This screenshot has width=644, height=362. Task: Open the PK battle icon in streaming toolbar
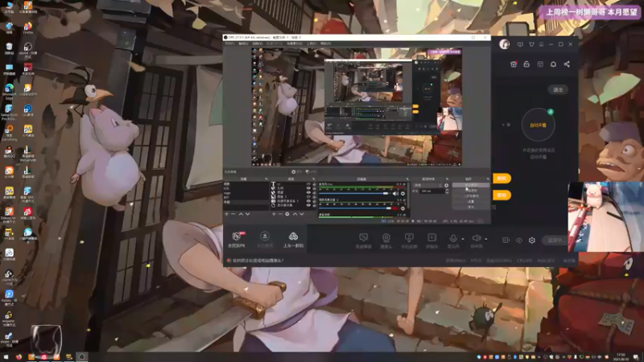pos(237,237)
